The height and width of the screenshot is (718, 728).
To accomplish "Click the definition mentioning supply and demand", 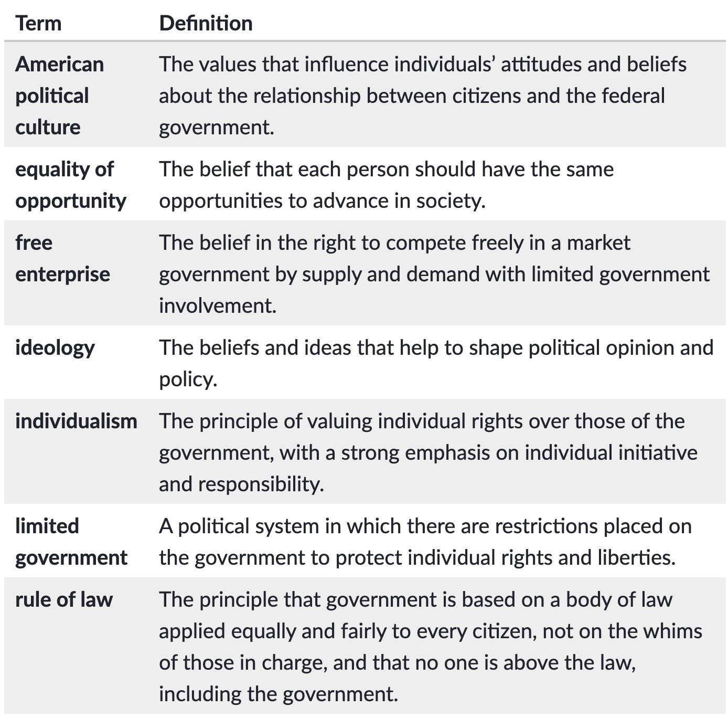I will pyautogui.click(x=434, y=274).
